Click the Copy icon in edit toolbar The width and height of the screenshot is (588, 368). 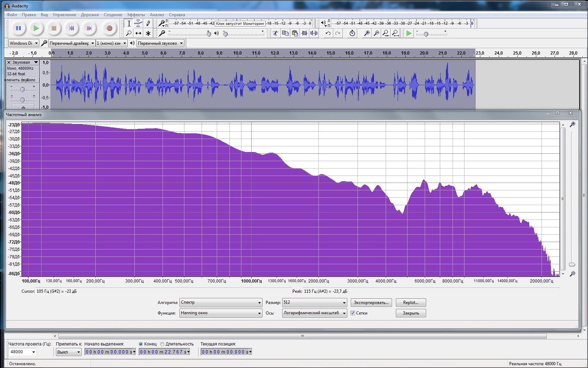pyautogui.click(x=285, y=33)
